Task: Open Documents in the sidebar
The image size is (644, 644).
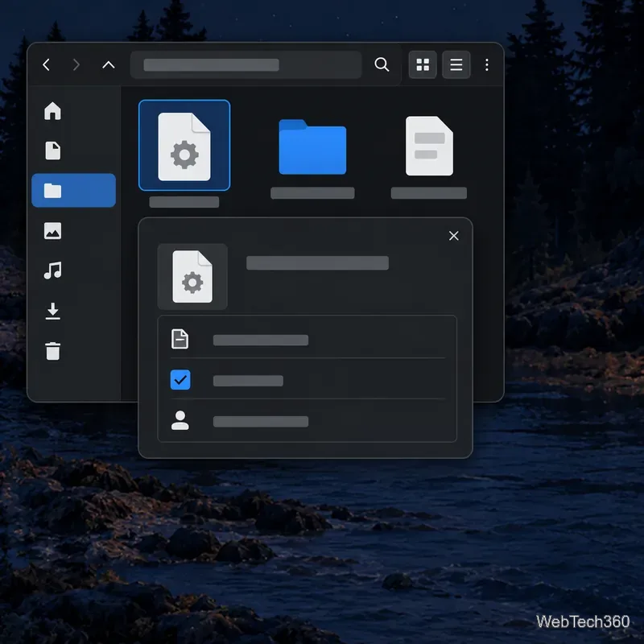Action: point(52,151)
